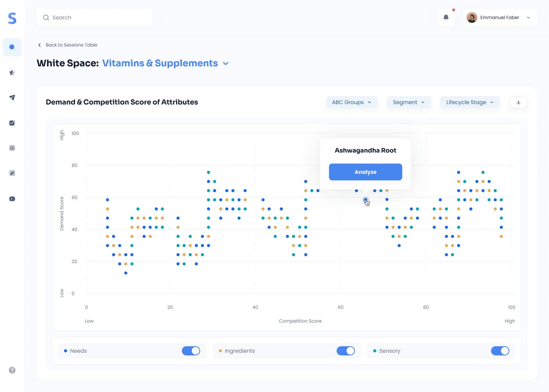Viewport: 549px width, 392px height.
Task: Click the S logo in the sidebar
Action: [12, 18]
